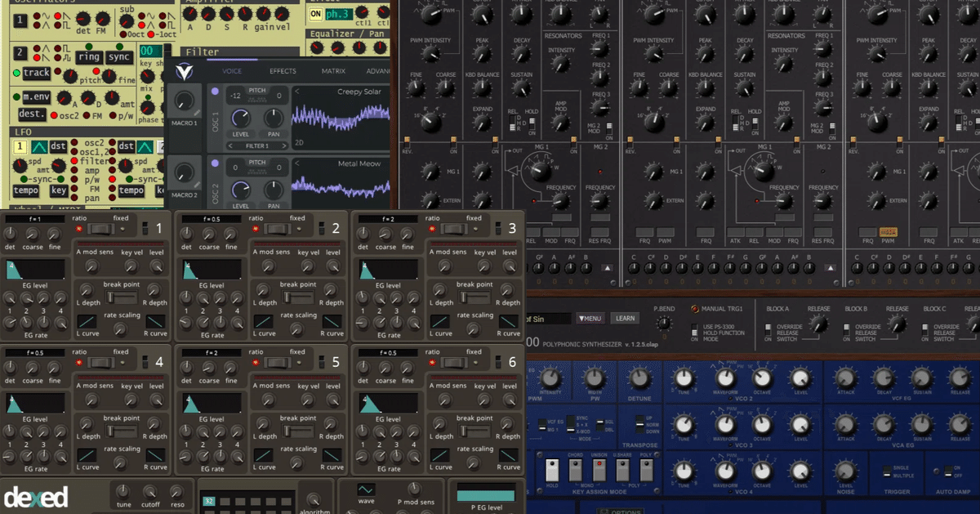The height and width of the screenshot is (514, 980).
Task: Select the triangle waveform icon for LFO 2
Action: click(145, 147)
